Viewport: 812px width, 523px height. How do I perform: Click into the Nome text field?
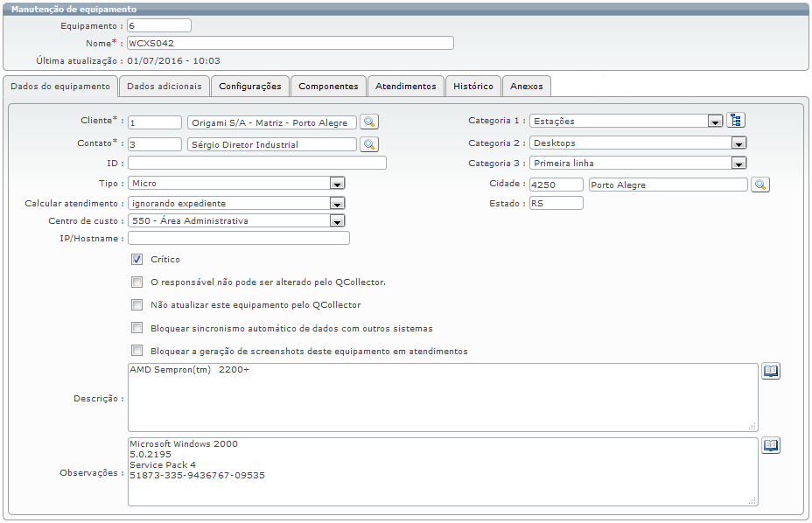[290, 43]
